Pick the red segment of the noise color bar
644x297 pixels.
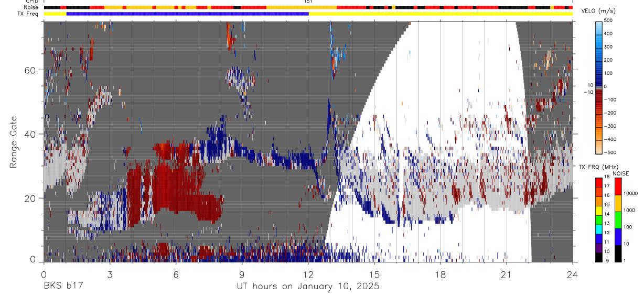click(x=618, y=186)
